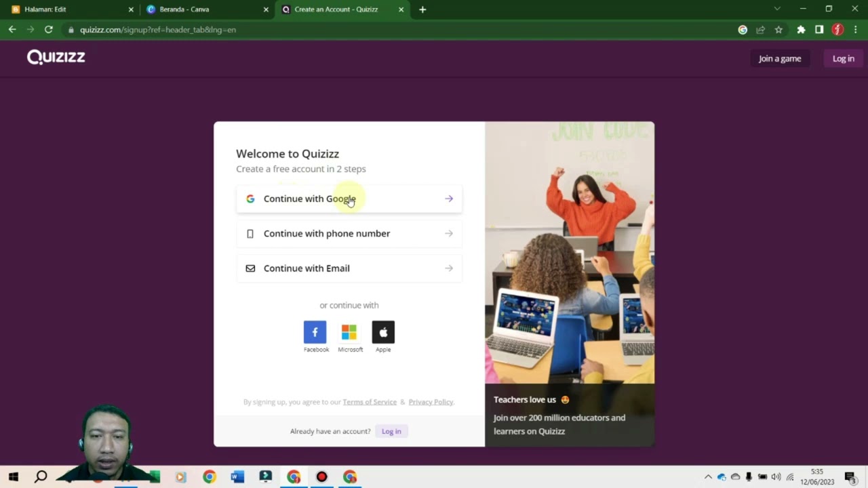The width and height of the screenshot is (868, 488).
Task: Click the arrow on the Google row
Action: click(449, 199)
